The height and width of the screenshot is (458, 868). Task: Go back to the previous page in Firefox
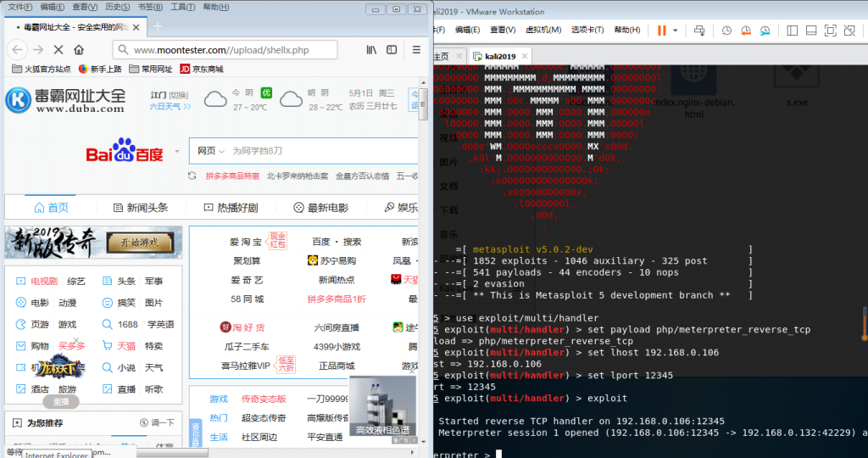[x=17, y=50]
